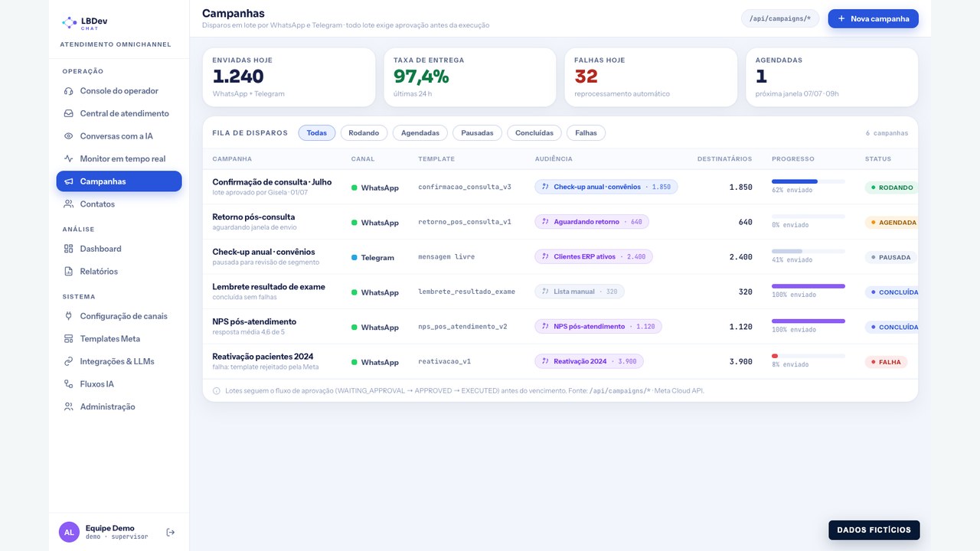Screen dimensions: 980x551
Task: Click the pulse icon beside Monitor em tempo real
Action: [69, 158]
